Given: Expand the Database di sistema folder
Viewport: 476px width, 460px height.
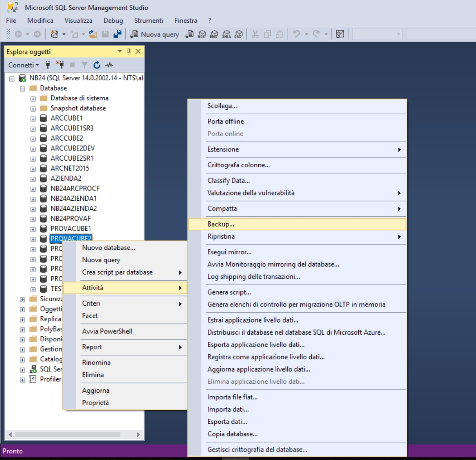Looking at the screenshot, I should pos(33,98).
